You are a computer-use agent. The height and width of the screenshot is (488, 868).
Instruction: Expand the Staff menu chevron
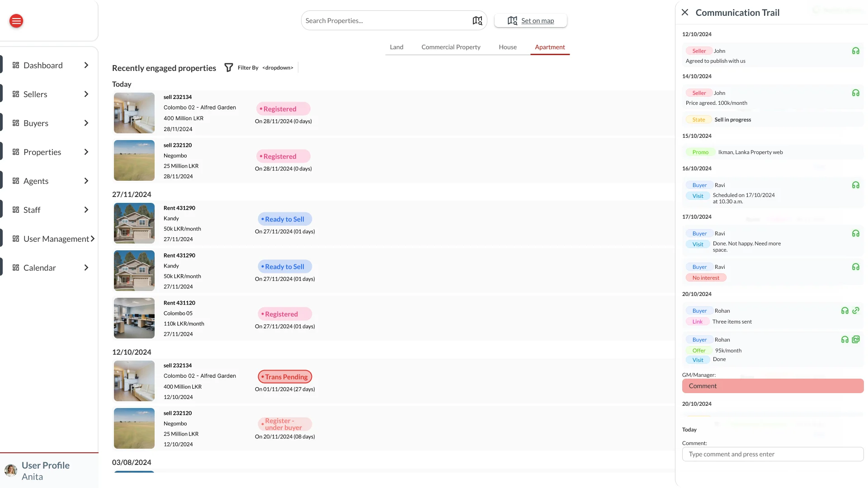point(86,210)
